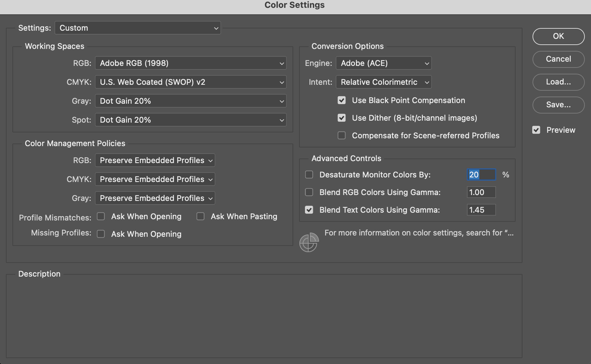Viewport: 591px width, 364px height.
Task: Open the Gray working space Dot Gain dropdown
Action: 190,101
